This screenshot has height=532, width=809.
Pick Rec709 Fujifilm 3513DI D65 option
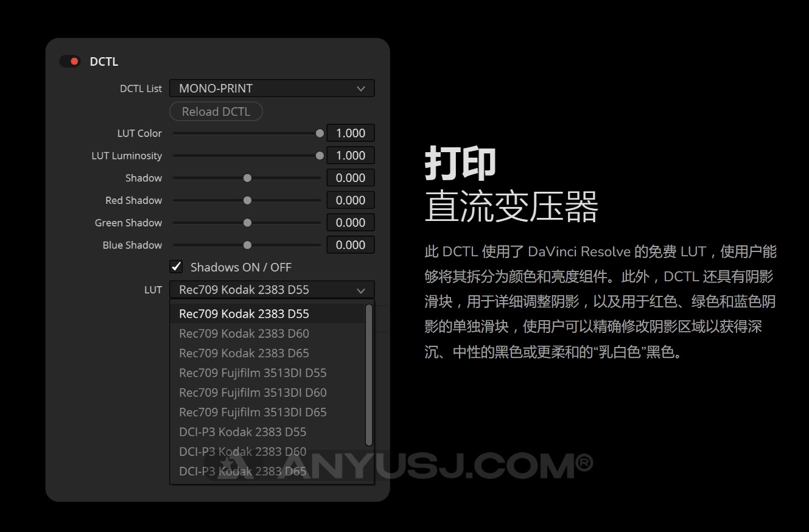point(267,412)
